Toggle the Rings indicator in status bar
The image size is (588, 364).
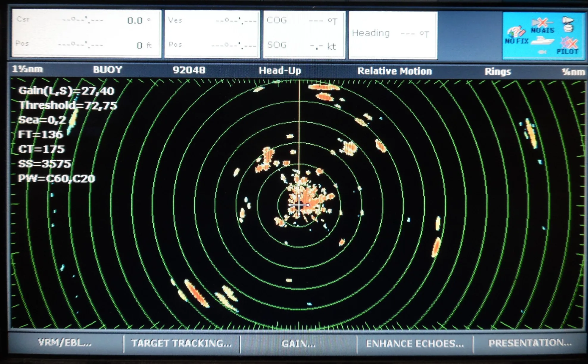(x=497, y=71)
